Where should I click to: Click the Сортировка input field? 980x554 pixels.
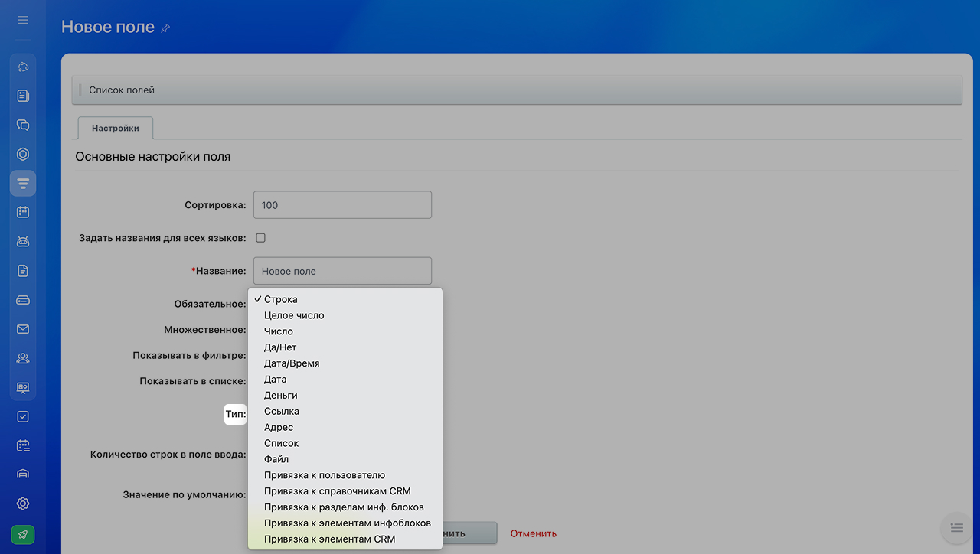[x=342, y=205]
